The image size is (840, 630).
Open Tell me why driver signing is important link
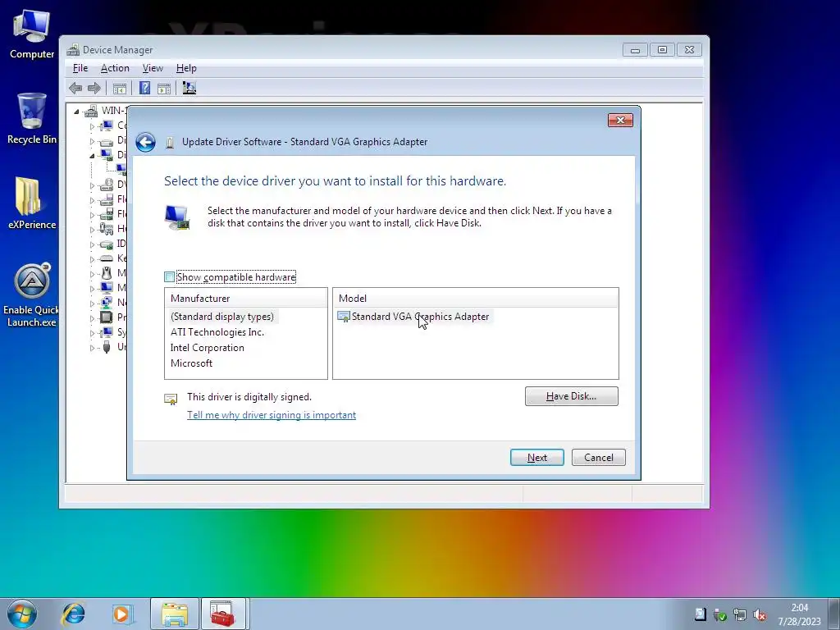click(x=271, y=415)
